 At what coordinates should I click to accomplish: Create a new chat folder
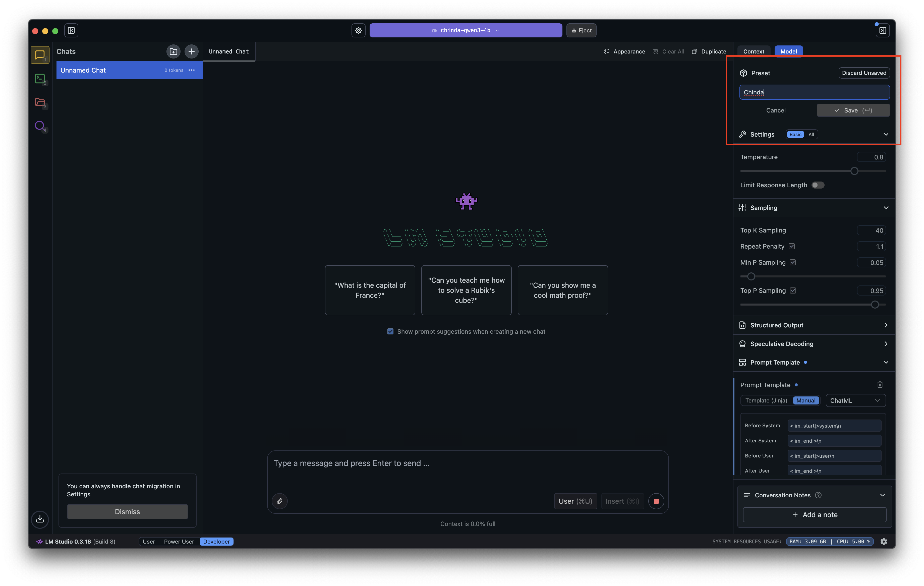pos(174,51)
